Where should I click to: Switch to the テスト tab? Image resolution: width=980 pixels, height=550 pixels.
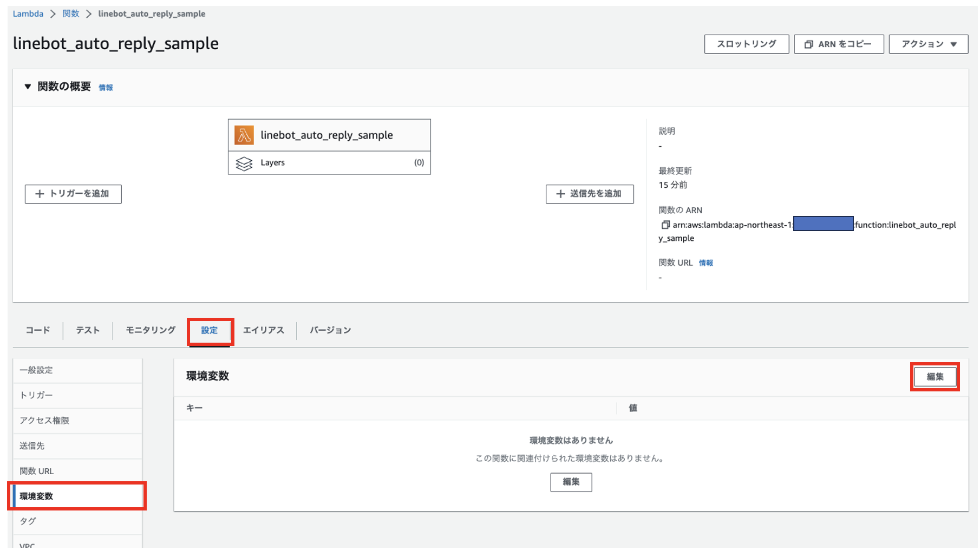88,330
